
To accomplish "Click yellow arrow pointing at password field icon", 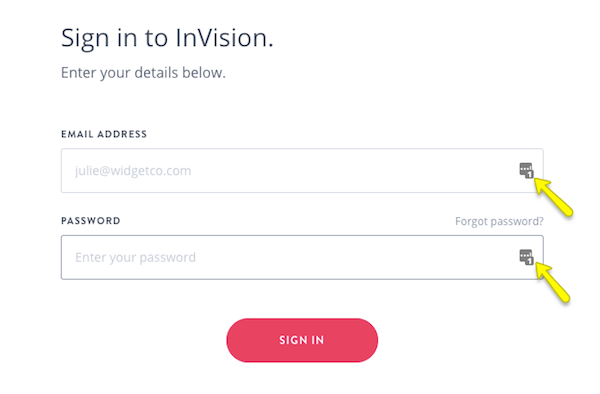I will point(553,283).
